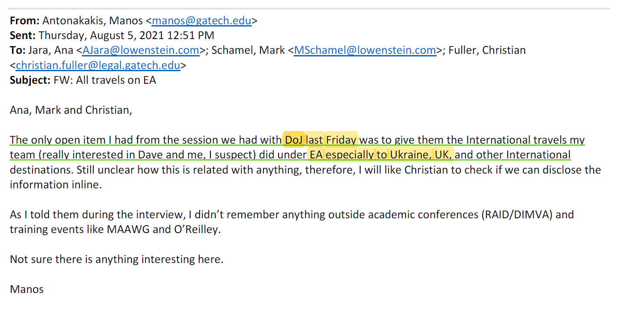Click the greeting 'Ana, Mark and Christian,'
This screenshot has height=322, width=644.
71,110
